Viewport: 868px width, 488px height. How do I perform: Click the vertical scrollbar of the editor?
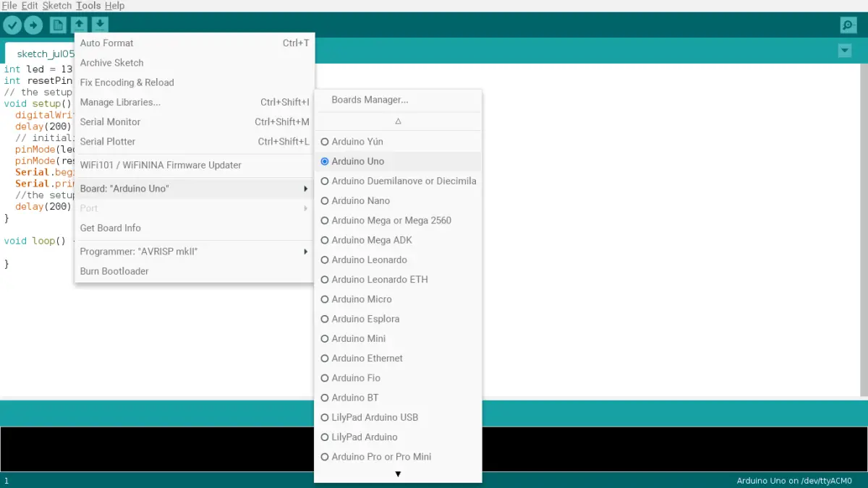[864, 230]
